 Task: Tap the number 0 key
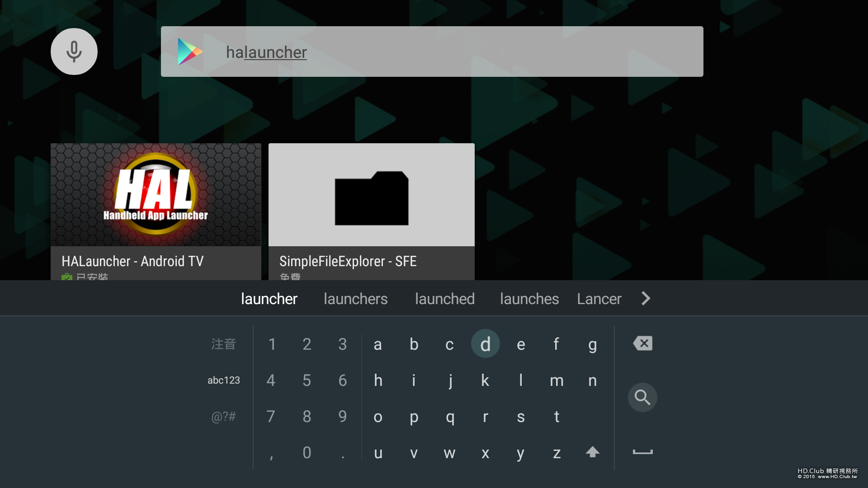pos(307,453)
